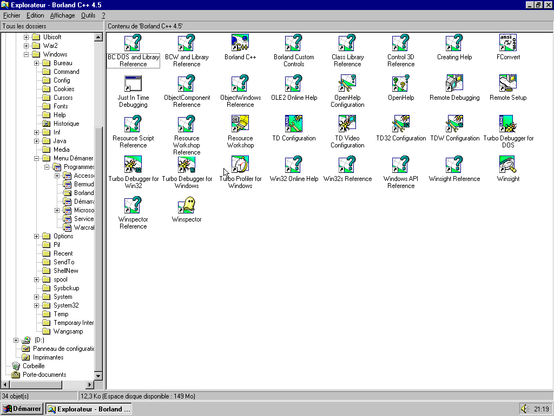Screen dimensions: 554x416
Task: Launch the Borland C++ program icon
Action: pyautogui.click(x=240, y=43)
